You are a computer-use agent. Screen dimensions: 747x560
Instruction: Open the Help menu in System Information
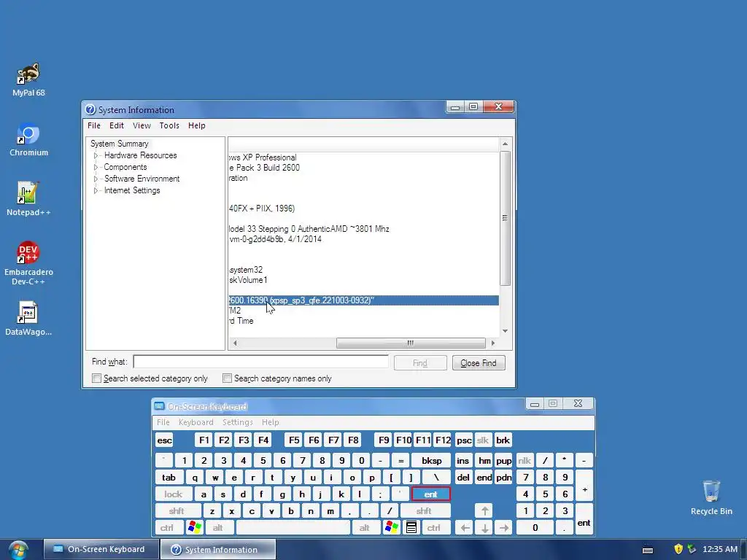click(196, 125)
